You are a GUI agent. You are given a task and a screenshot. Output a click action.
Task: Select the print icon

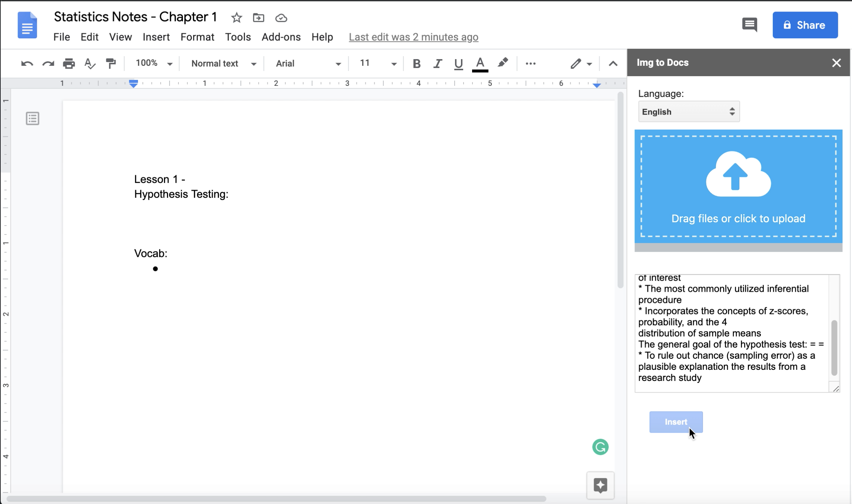tap(69, 63)
